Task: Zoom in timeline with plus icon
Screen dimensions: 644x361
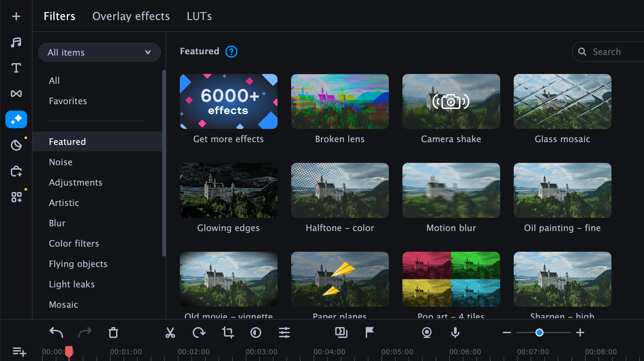Action: coord(580,332)
